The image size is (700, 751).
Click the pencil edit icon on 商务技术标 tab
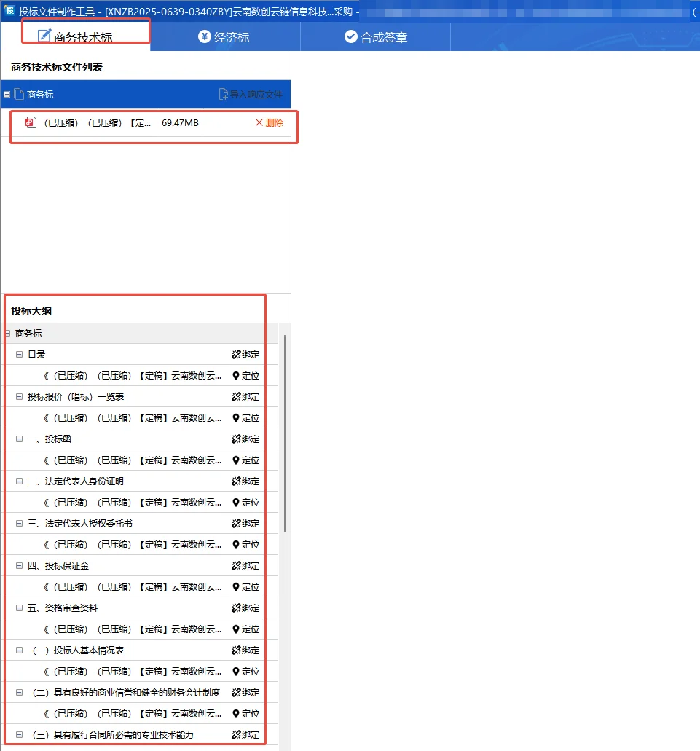(x=44, y=36)
